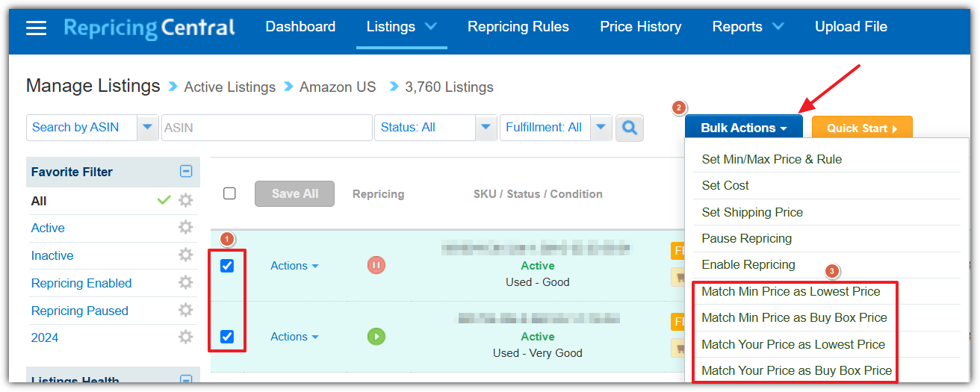This screenshot has width=980, height=392.
Task: Select the Active favorite filter
Action: 48,228
